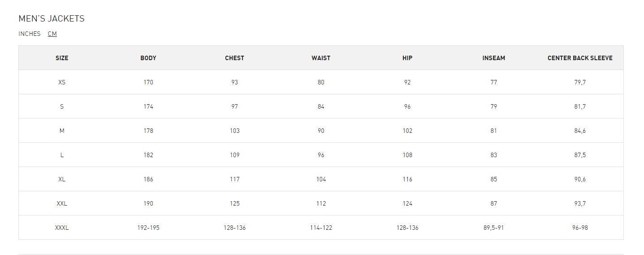Select the CM unit toggle

tap(52, 34)
